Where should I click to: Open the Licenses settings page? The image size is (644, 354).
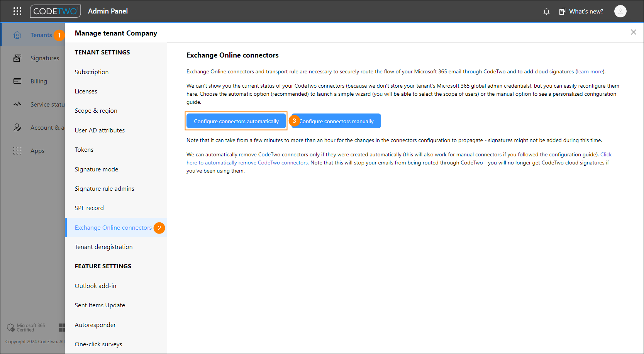pyautogui.click(x=86, y=91)
